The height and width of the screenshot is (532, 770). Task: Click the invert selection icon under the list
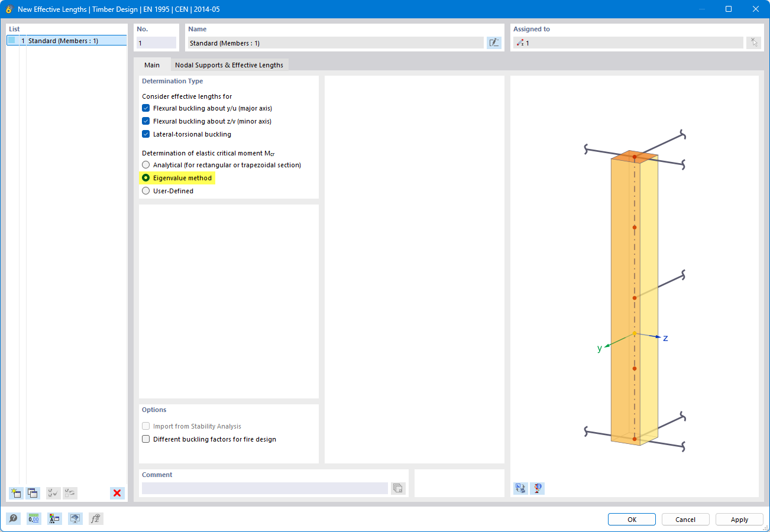tap(70, 493)
